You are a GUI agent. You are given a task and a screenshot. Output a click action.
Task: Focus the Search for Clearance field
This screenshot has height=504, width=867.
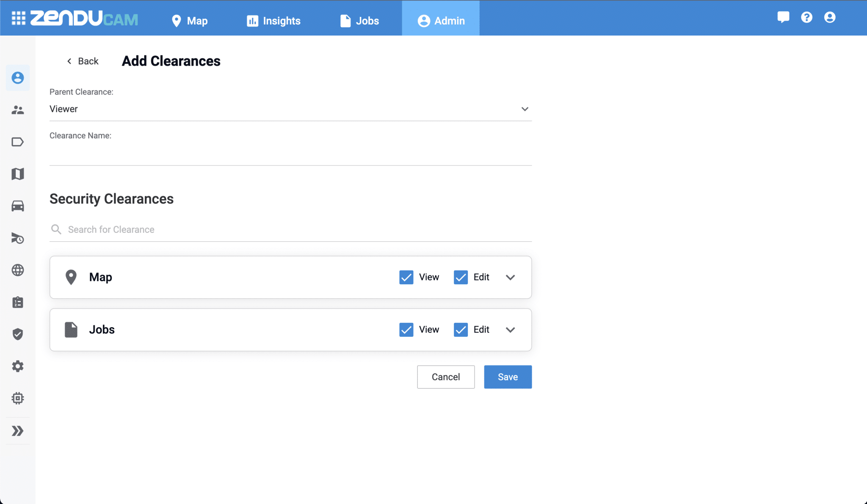coord(290,229)
